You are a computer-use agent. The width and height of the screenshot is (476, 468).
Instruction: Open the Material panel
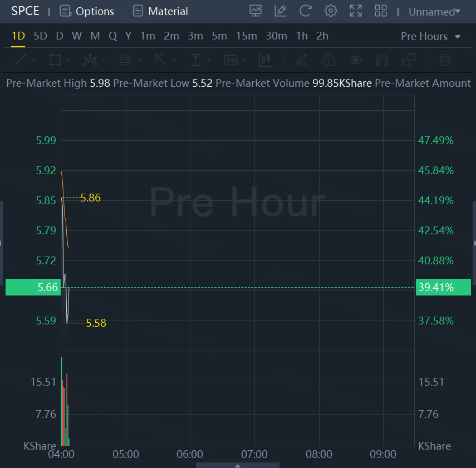click(x=160, y=12)
